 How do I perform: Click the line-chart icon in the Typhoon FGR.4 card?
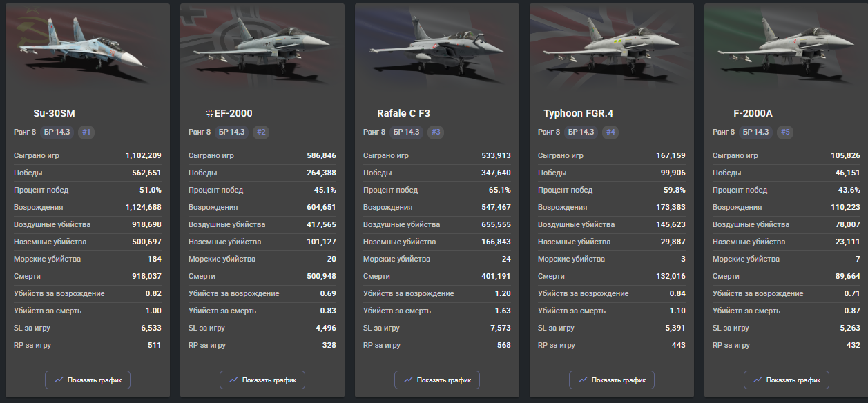coord(583,380)
